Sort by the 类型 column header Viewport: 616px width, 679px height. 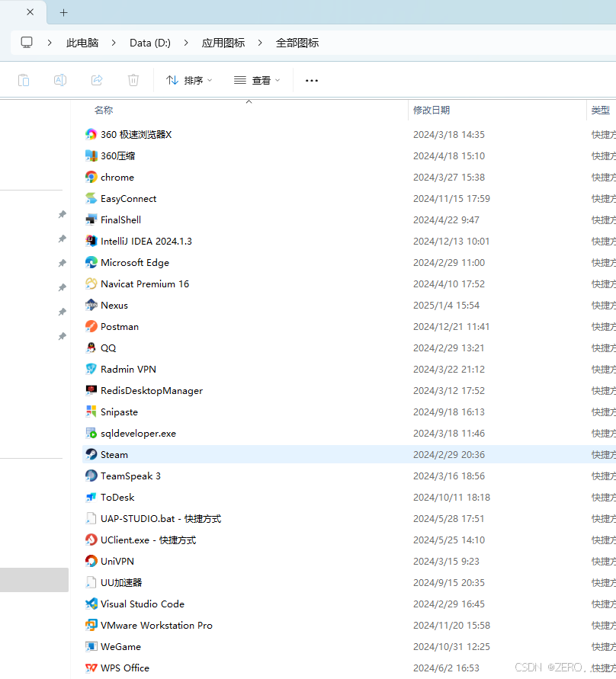pos(601,110)
